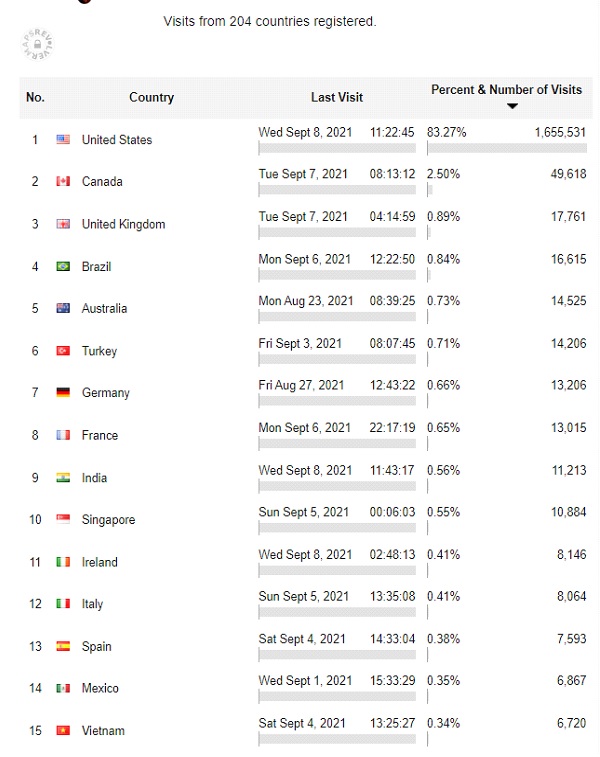Sort by the Country column header
This screenshot has height=757, width=600.
coord(151,97)
